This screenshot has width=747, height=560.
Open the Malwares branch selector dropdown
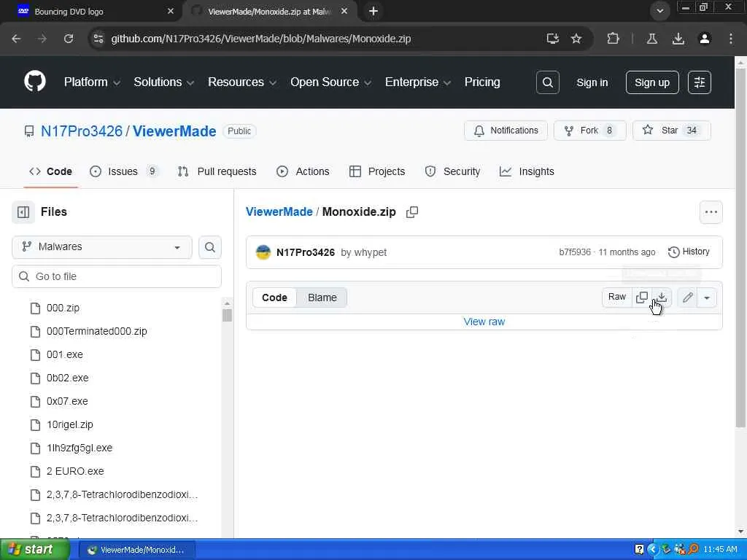(102, 247)
